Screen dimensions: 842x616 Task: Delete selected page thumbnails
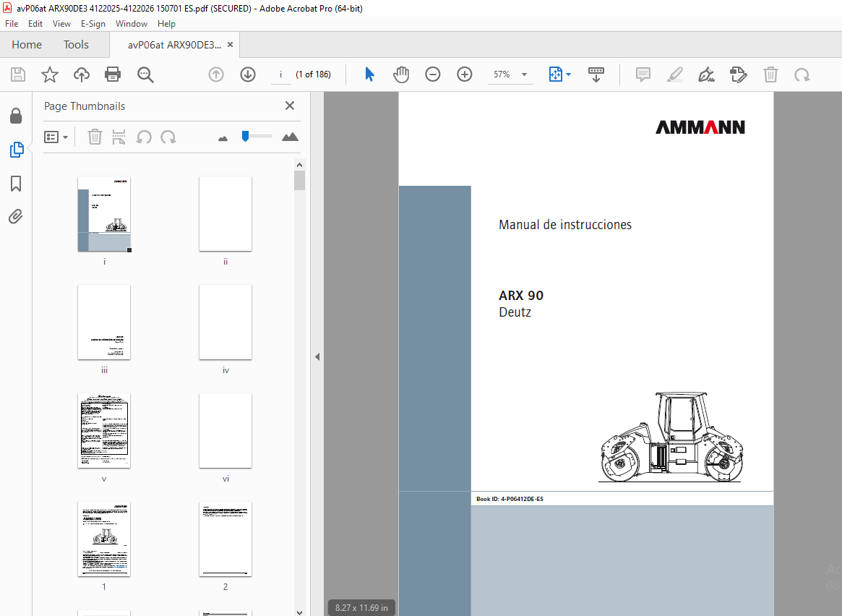(95, 137)
